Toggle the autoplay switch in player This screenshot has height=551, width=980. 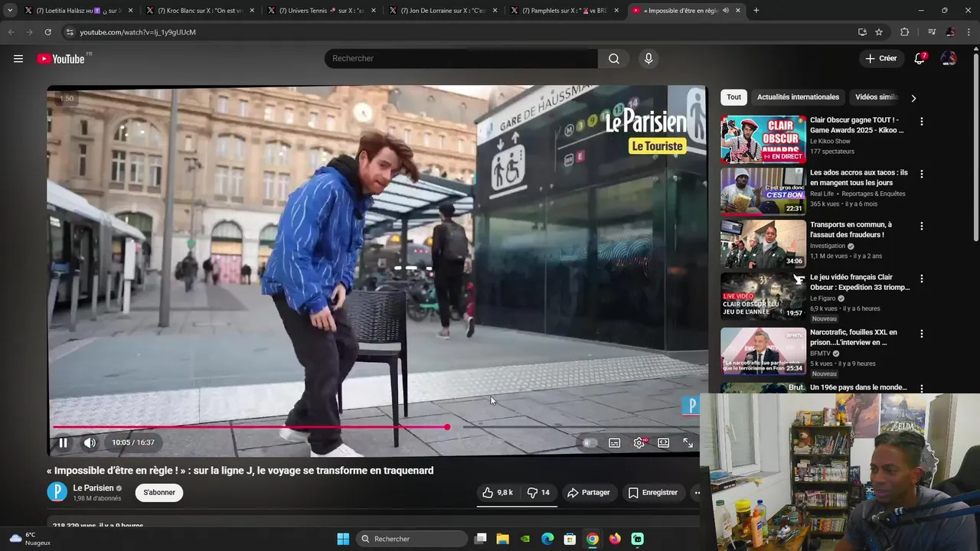[x=590, y=442]
